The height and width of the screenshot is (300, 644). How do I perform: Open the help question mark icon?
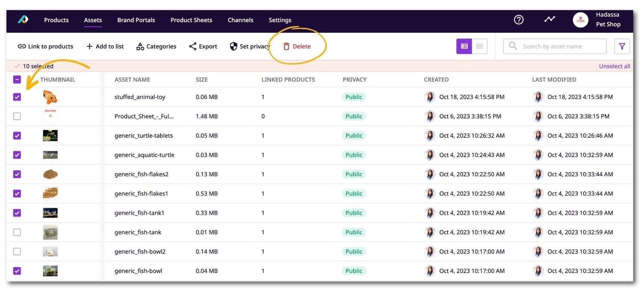click(x=519, y=19)
